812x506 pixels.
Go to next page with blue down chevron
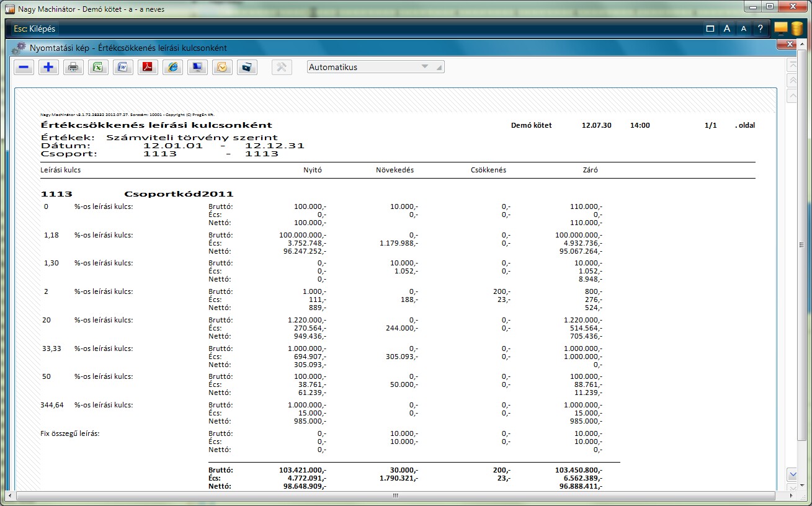[x=792, y=474]
